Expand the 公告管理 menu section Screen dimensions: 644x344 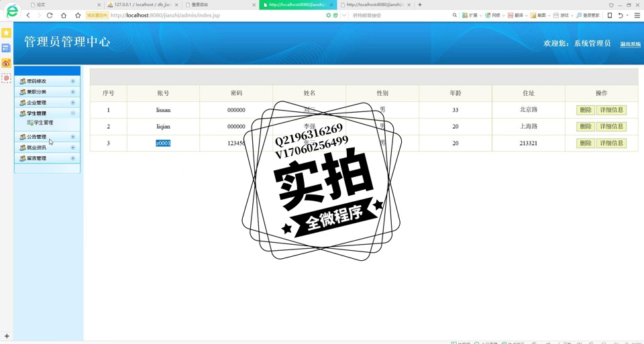[x=72, y=137]
